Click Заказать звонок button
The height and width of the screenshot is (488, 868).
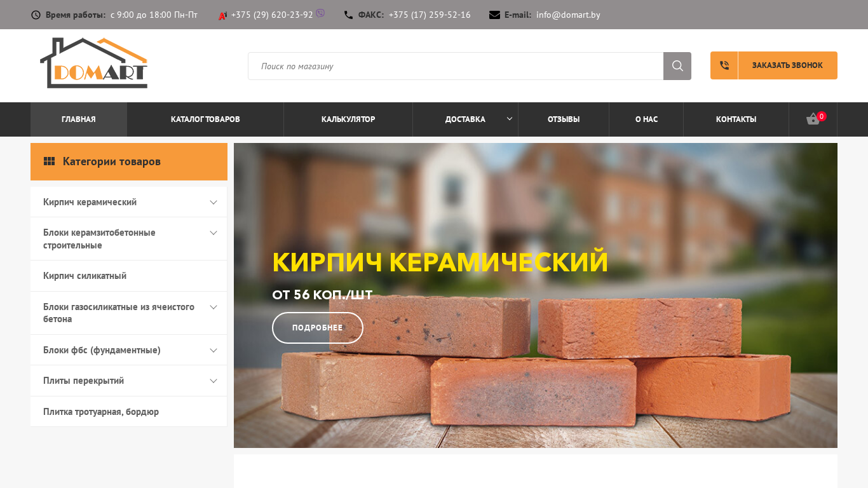[774, 65]
